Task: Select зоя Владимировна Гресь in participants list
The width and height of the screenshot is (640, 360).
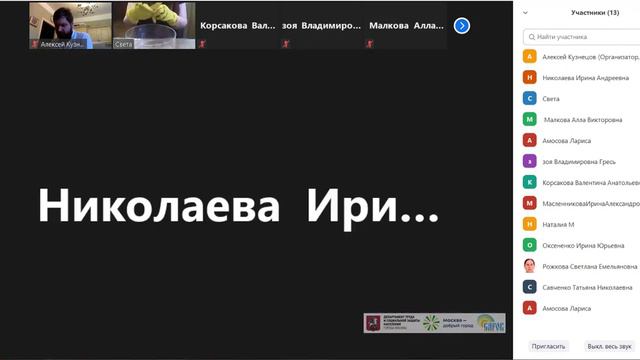Action: tap(580, 162)
